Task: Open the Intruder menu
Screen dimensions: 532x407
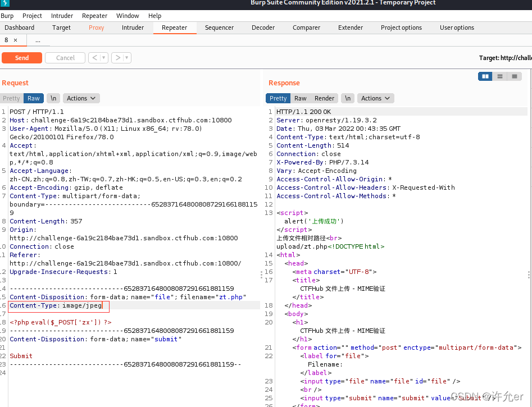Action: pyautogui.click(x=62, y=16)
